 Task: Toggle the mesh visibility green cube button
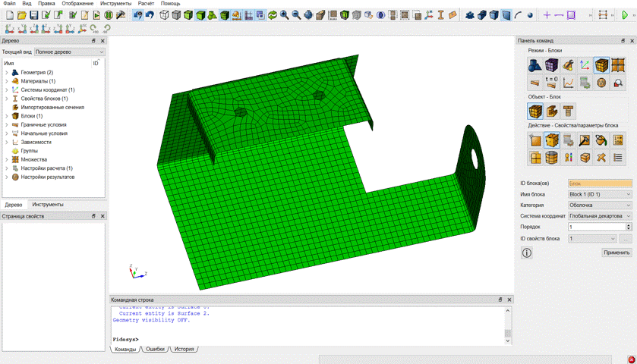pyautogui.click(x=224, y=15)
